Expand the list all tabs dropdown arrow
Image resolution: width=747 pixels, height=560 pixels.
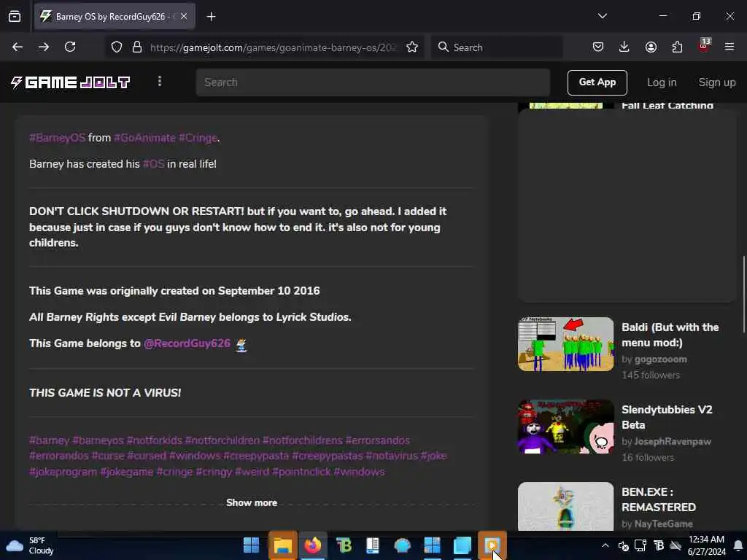point(602,16)
